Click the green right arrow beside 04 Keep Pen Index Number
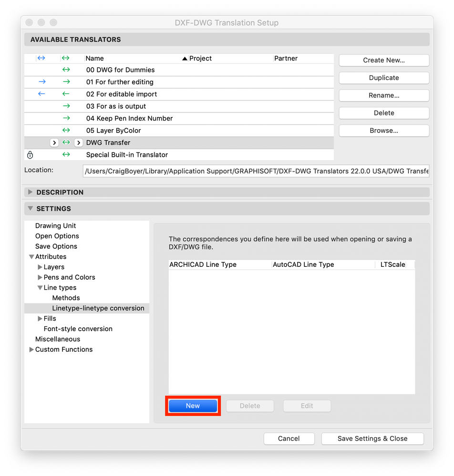 [66, 118]
